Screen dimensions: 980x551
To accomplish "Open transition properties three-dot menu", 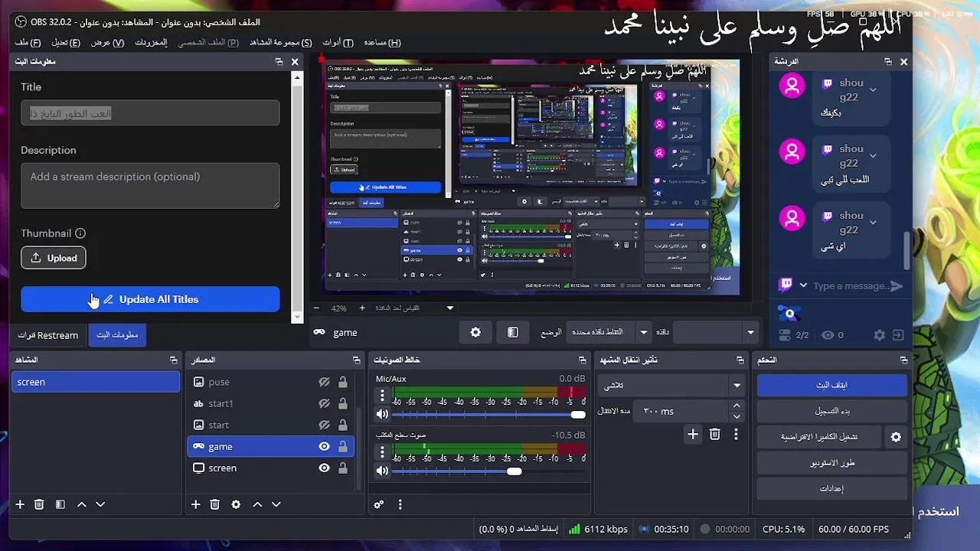I will click(x=736, y=434).
